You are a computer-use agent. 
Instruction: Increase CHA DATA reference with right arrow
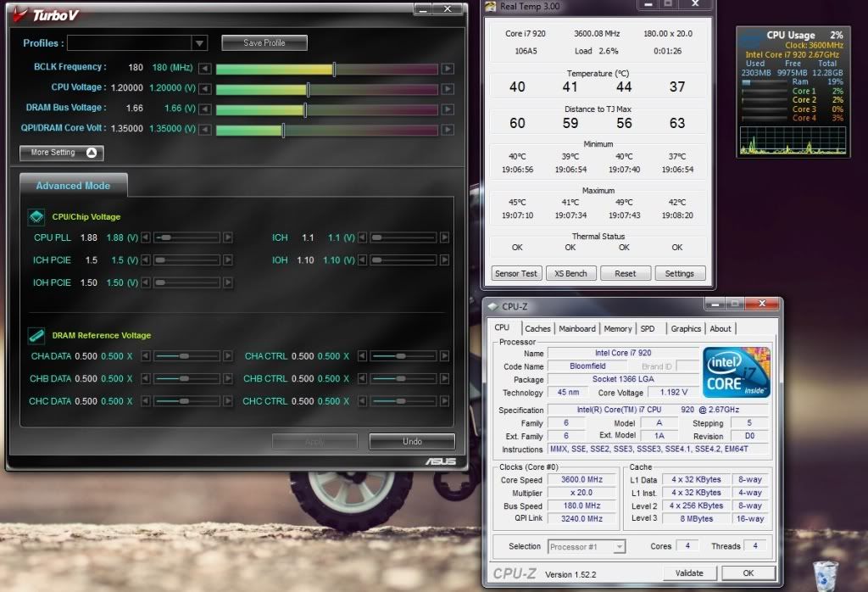(227, 356)
